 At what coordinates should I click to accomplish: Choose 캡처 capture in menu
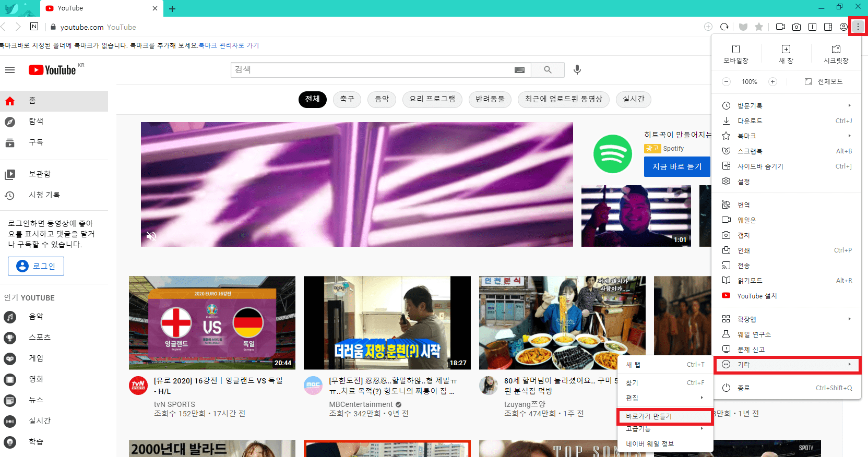pyautogui.click(x=787, y=235)
